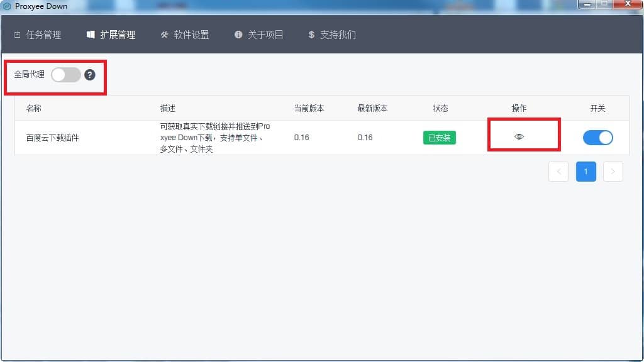644x362 pixels.
Task: Click the 开关 column header
Action: pos(597,108)
